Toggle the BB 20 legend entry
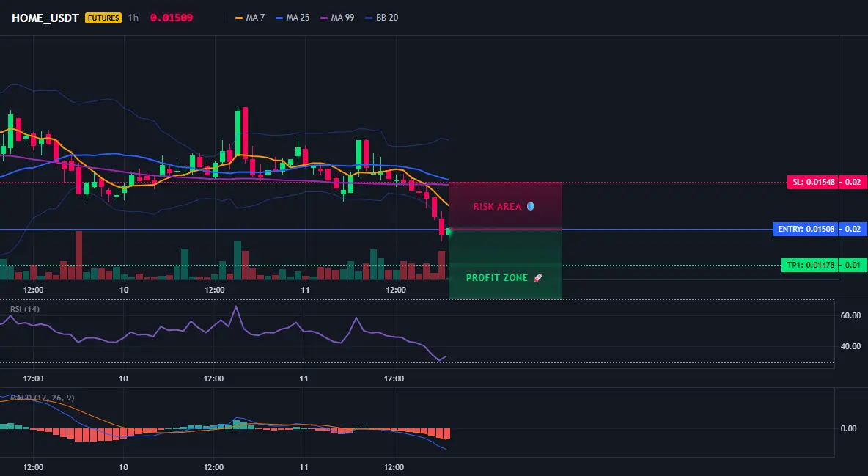The height and width of the screenshot is (476, 868). 382,18
